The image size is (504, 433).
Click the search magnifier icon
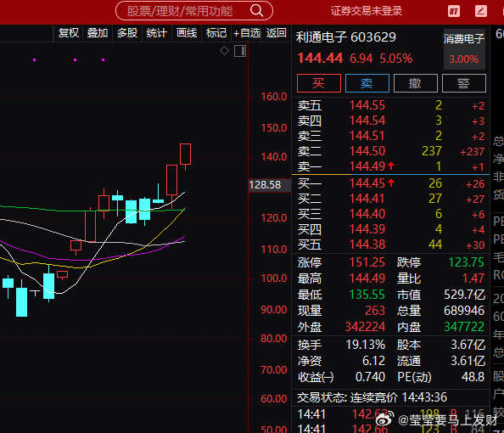click(256, 11)
